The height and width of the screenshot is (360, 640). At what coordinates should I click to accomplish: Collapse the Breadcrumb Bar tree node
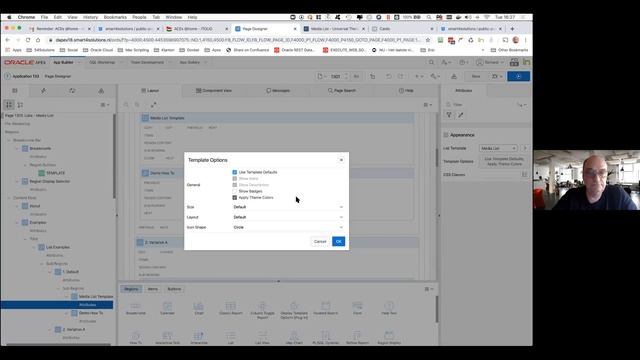(9, 140)
